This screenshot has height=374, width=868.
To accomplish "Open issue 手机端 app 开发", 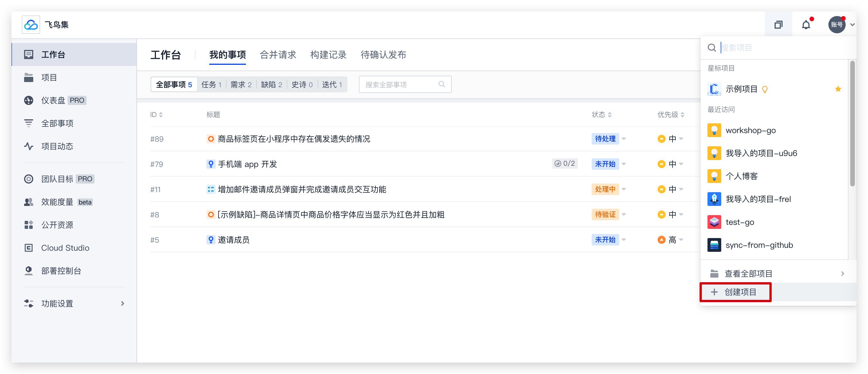I will coord(247,164).
